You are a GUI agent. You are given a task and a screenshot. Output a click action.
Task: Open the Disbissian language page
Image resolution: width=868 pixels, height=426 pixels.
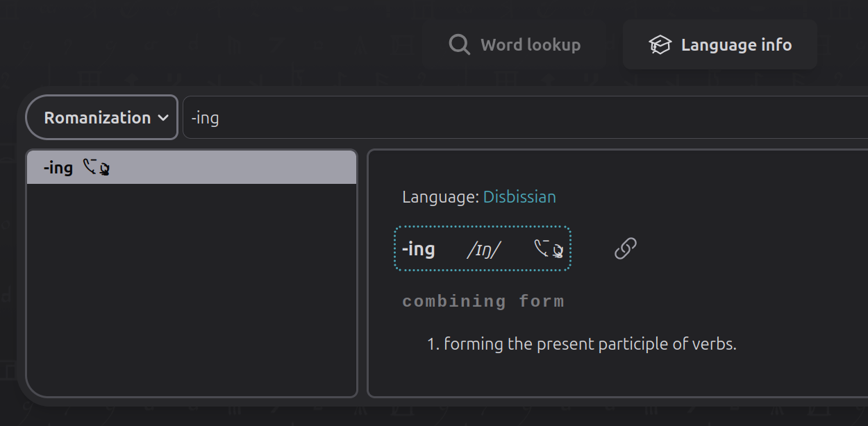[519, 196]
